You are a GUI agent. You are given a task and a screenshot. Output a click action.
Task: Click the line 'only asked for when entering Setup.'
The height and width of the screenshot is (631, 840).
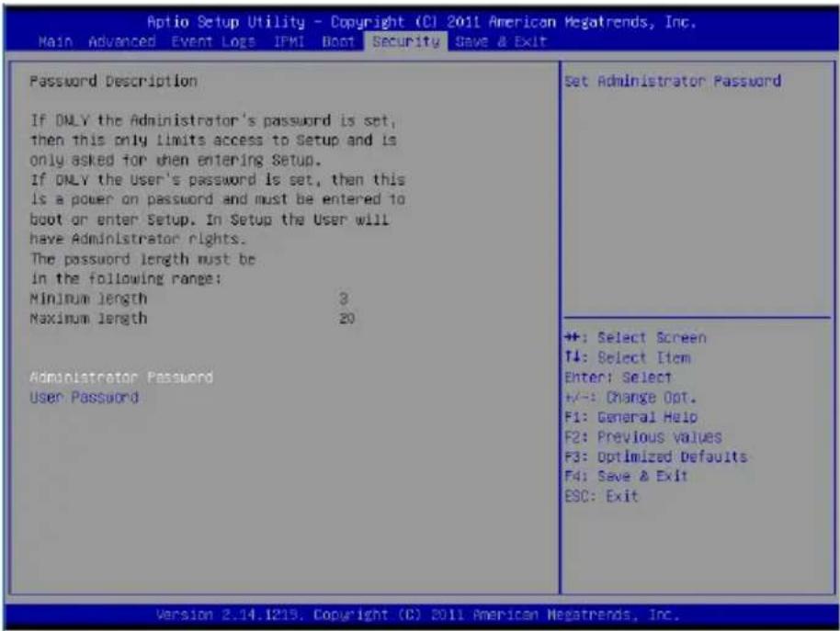[x=176, y=160]
